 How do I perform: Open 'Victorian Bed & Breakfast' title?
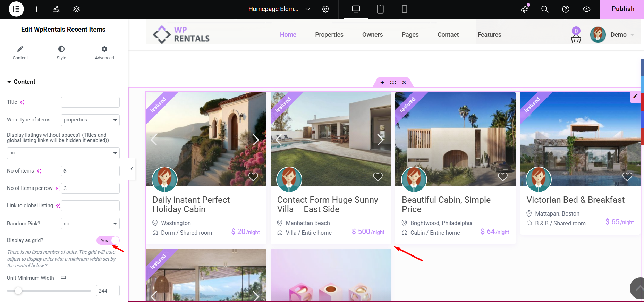(575, 200)
